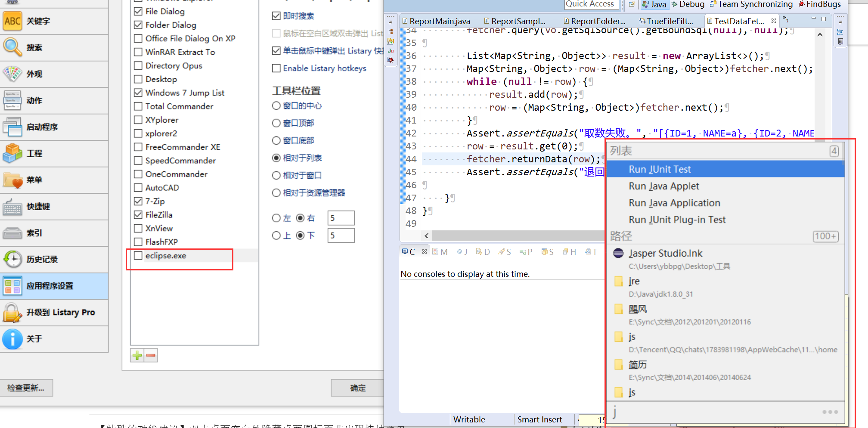The width and height of the screenshot is (868, 428).
Task: Switch to Debug perspective
Action: [x=688, y=4]
